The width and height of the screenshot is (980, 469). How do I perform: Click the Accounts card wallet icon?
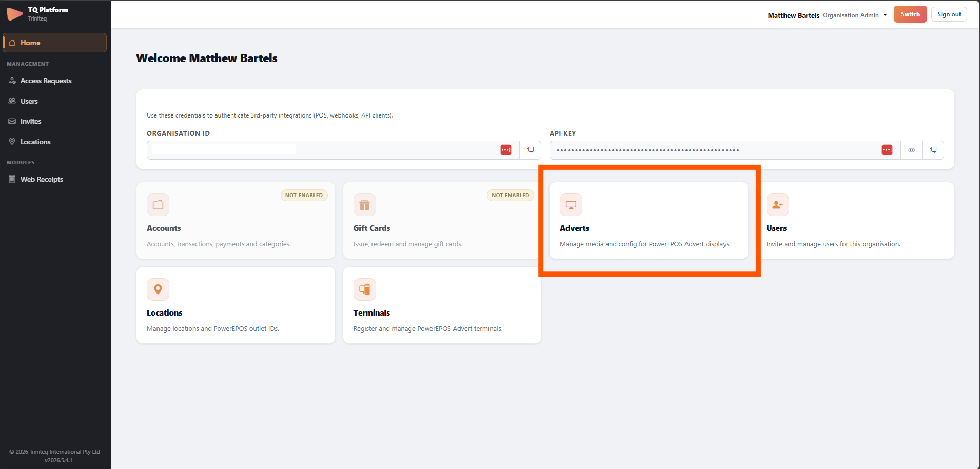click(158, 205)
